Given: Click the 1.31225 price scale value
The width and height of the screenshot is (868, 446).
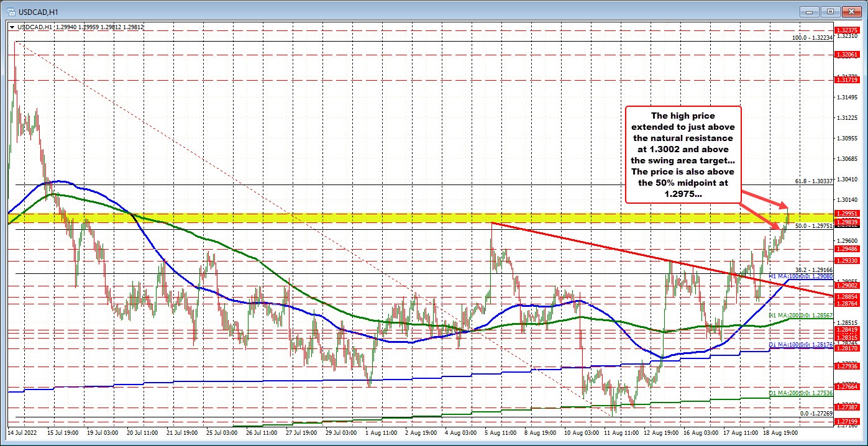Looking at the screenshot, I should tap(846, 117).
